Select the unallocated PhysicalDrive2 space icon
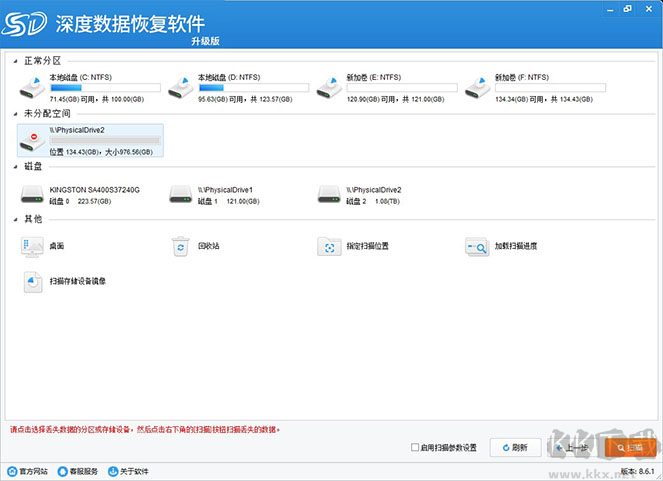663x481 pixels. click(x=33, y=142)
